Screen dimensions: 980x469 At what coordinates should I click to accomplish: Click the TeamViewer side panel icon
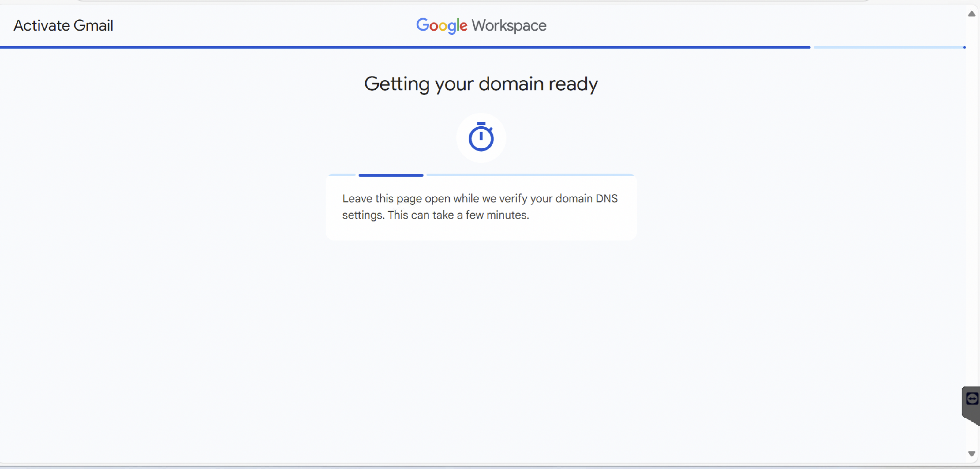click(972, 399)
